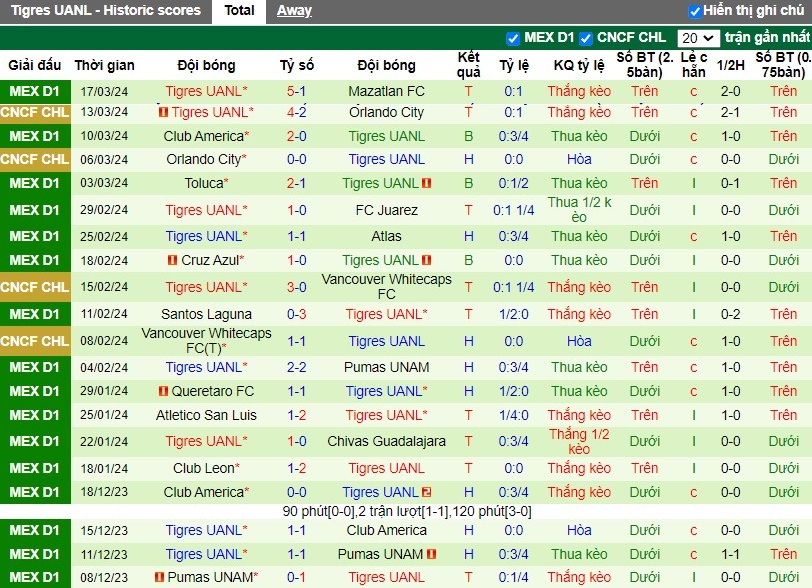Open Mazatlan FC team link
812x588 pixels.
coord(386,91)
